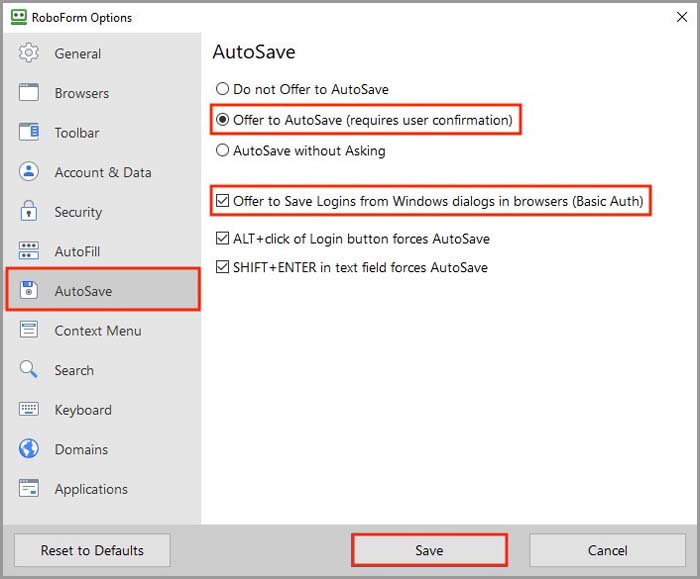Viewport: 700px width, 579px height.
Task: Click the Save button
Action: pyautogui.click(x=429, y=550)
